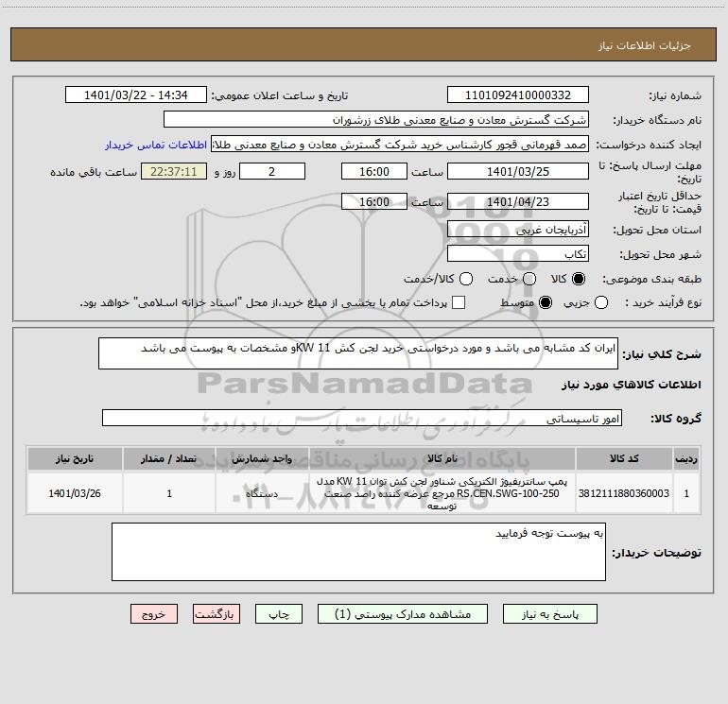728x704 pixels.
Task: Click the need number field 1101092410000332
Action: pos(518,94)
